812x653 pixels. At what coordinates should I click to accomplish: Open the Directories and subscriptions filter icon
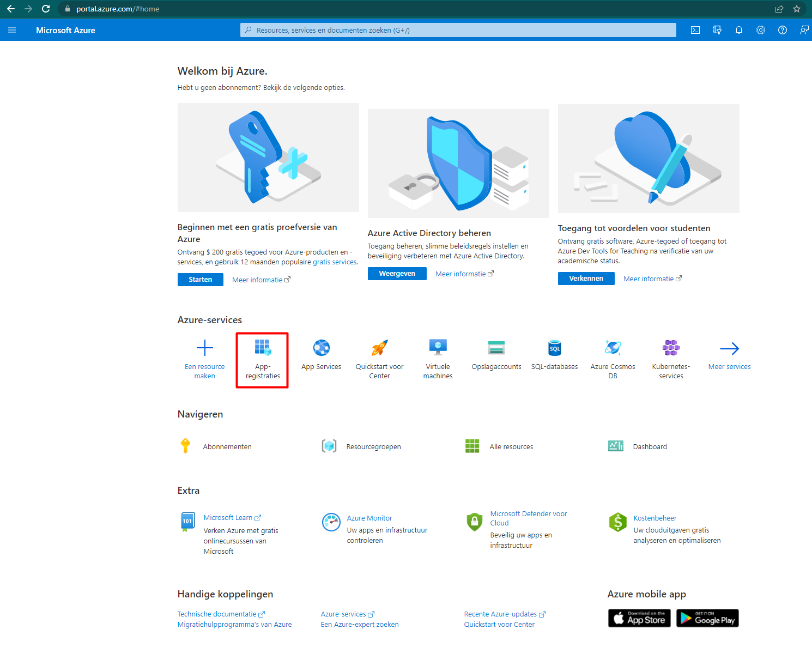click(x=717, y=31)
